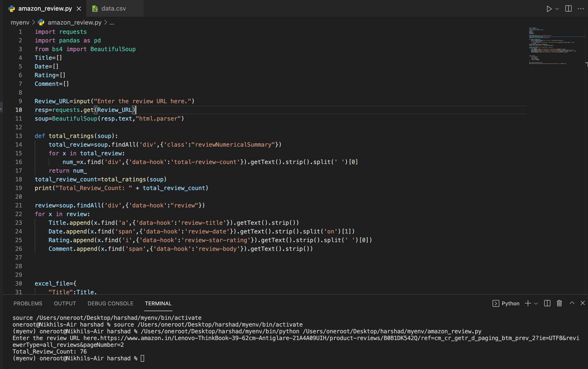The image size is (588, 369).
Task: Click 'Total_Review_Count: 76' terminal output
Action: click(x=49, y=351)
